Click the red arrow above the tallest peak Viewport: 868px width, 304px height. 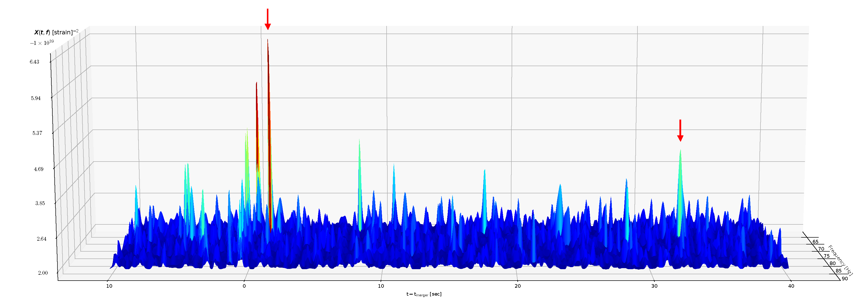click(268, 19)
